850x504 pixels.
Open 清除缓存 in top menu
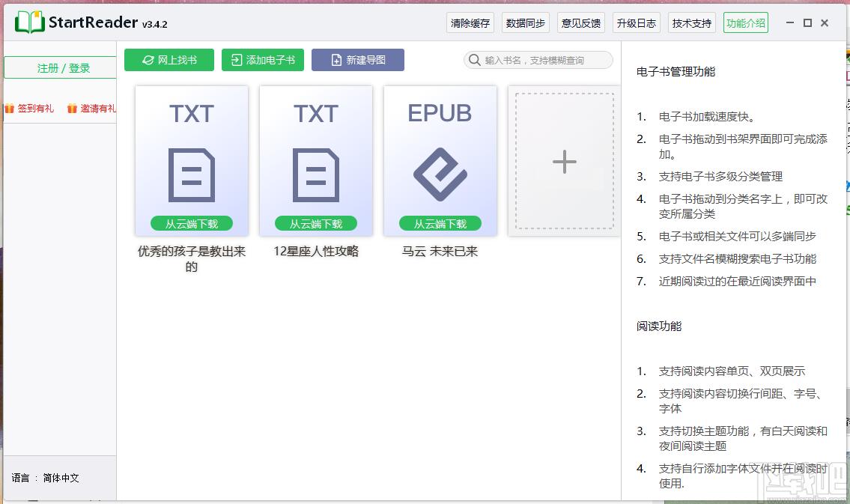pyautogui.click(x=470, y=23)
